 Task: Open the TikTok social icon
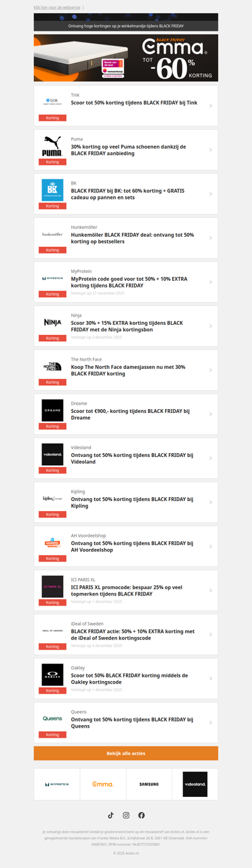(x=111, y=815)
